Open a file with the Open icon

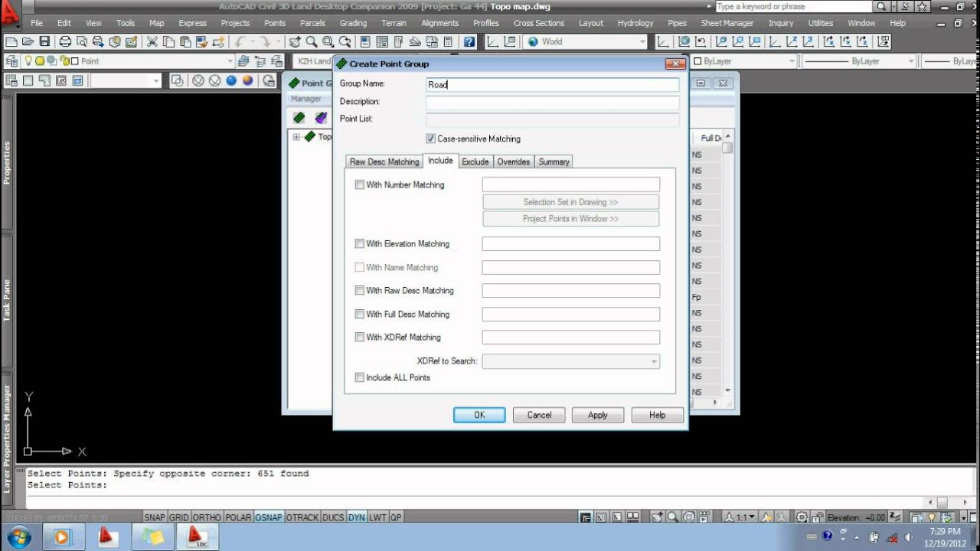(x=28, y=41)
